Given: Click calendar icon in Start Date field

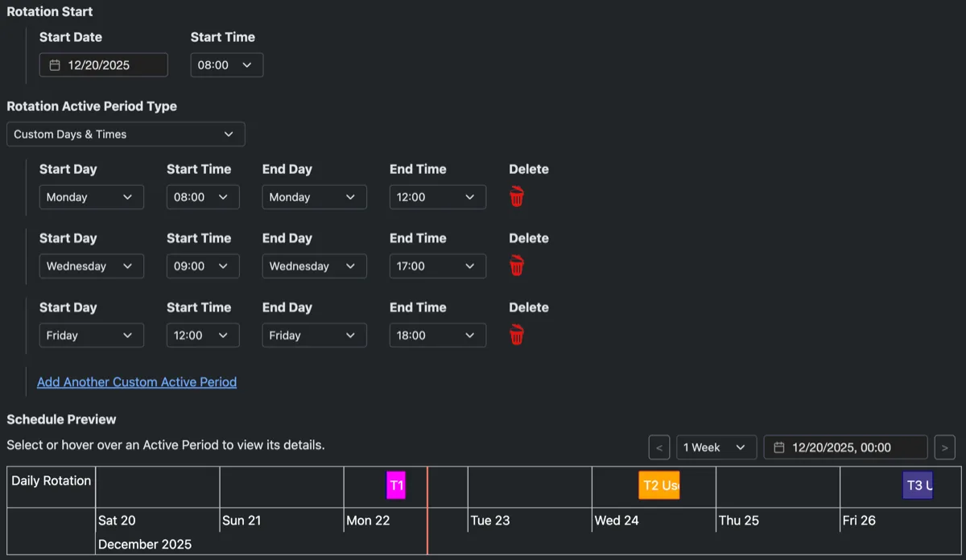Looking at the screenshot, I should coord(55,65).
